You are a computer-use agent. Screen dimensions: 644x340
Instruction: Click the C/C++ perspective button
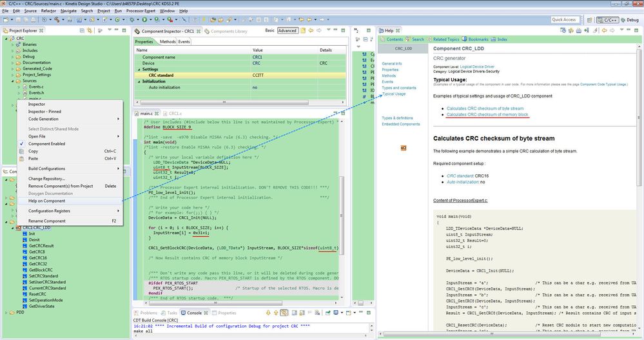pos(607,20)
